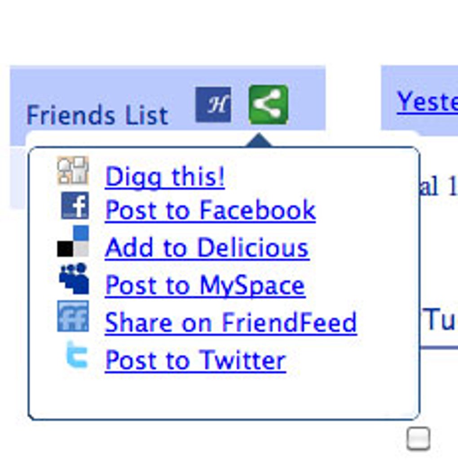Choose "Add to Delicious" link
Screen dimensions: 458x476
[207, 247]
